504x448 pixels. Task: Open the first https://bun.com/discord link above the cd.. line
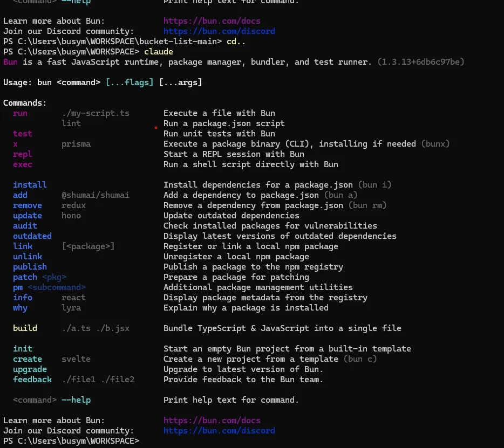pos(219,31)
